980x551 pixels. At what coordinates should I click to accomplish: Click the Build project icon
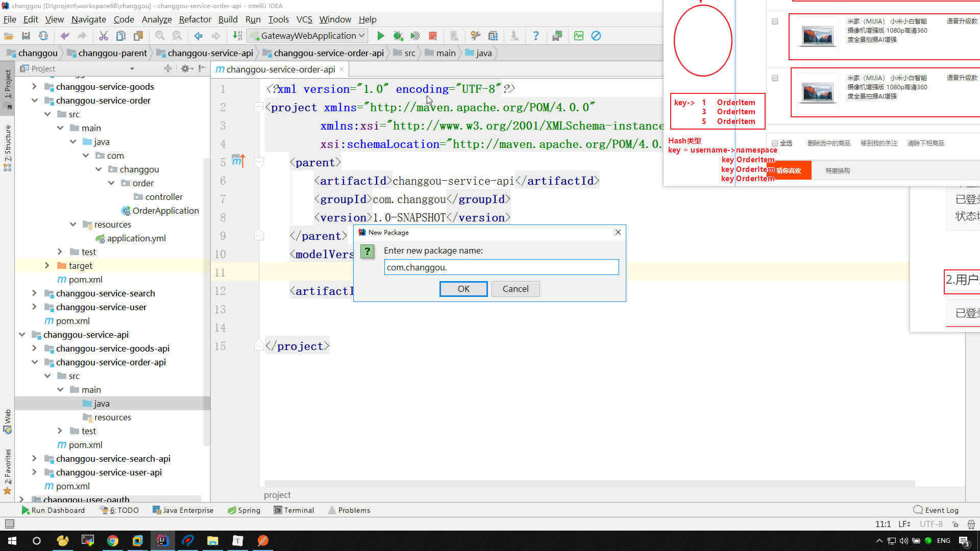tap(237, 36)
